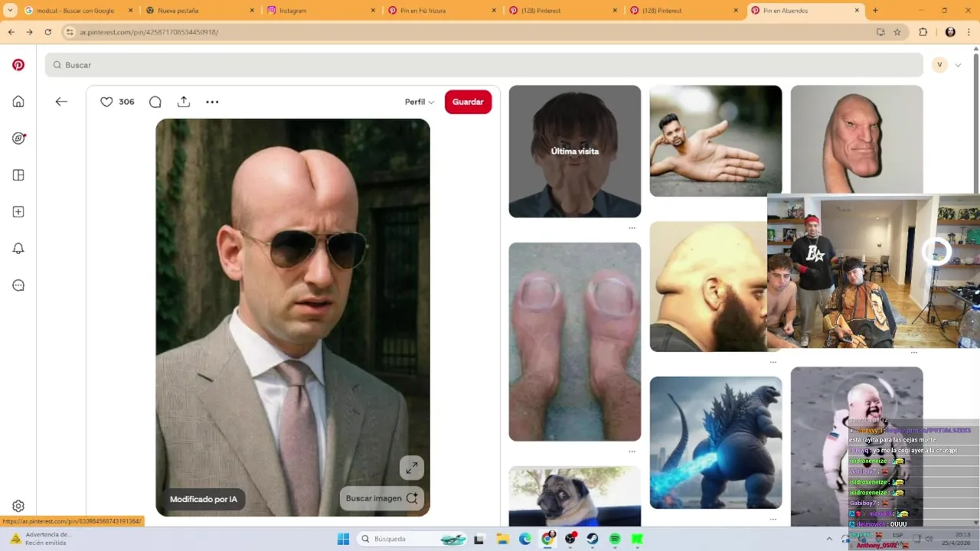Open File Explorer from taskbar

coord(502,539)
